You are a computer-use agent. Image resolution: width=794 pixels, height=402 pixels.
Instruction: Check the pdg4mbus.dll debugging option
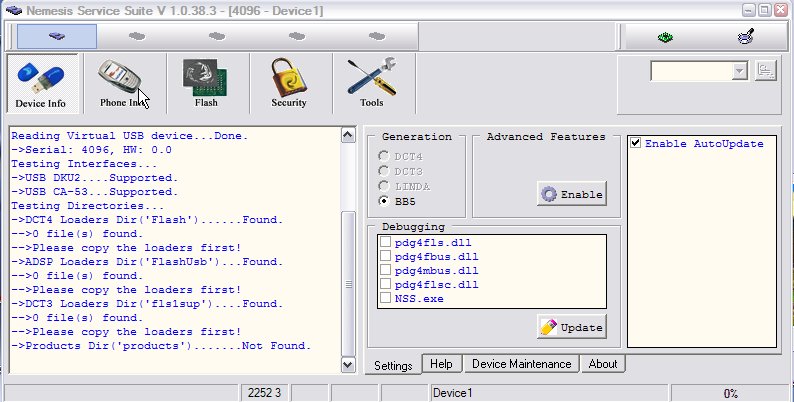point(385,270)
